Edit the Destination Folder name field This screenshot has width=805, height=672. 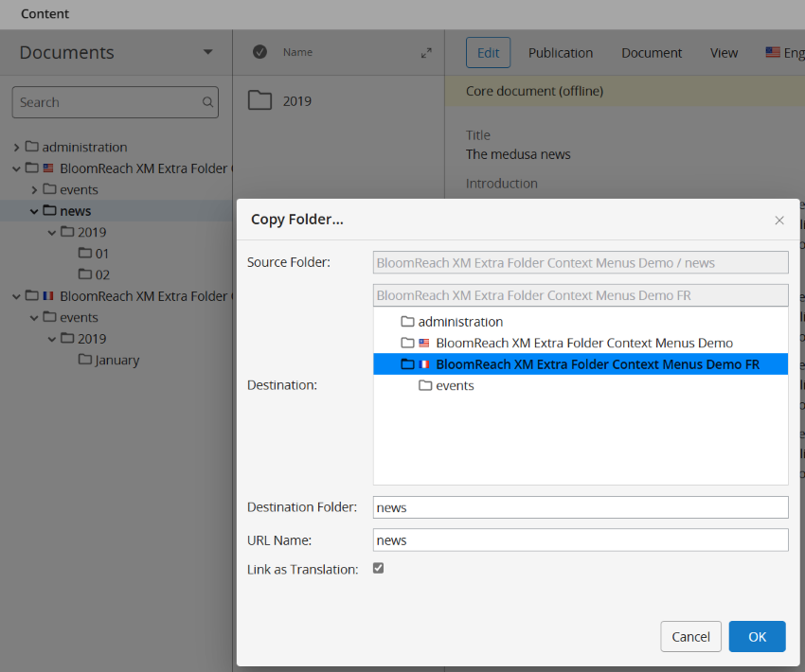tap(581, 507)
